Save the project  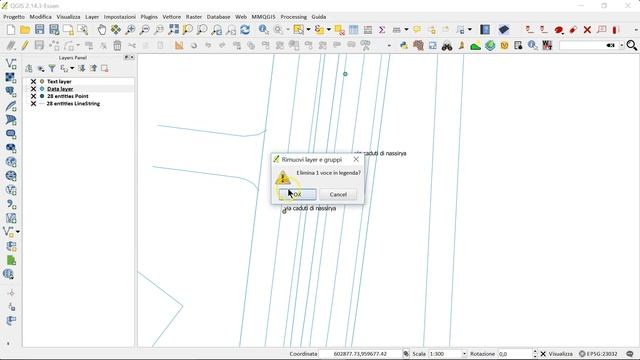click(39, 29)
